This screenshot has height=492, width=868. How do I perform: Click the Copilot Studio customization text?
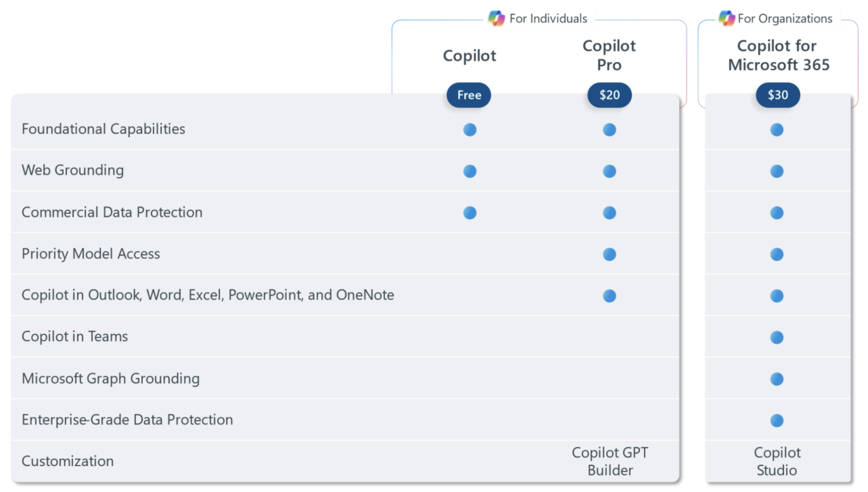[x=777, y=461]
